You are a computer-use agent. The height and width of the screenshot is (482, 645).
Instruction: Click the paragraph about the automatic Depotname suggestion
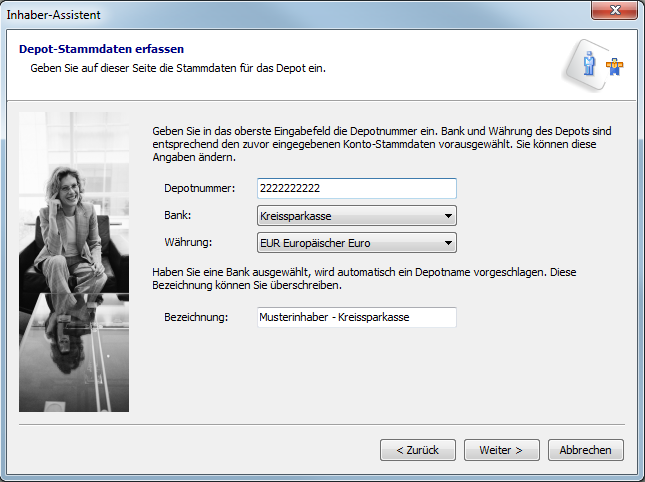pyautogui.click(x=363, y=278)
